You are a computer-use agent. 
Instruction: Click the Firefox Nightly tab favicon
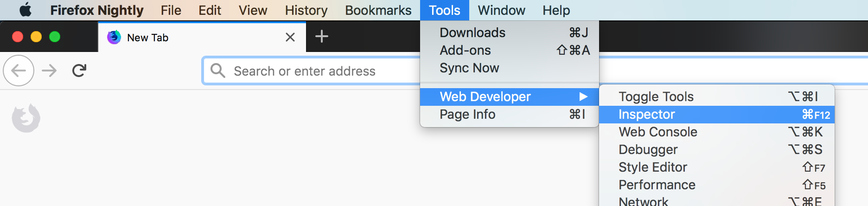[x=114, y=37]
